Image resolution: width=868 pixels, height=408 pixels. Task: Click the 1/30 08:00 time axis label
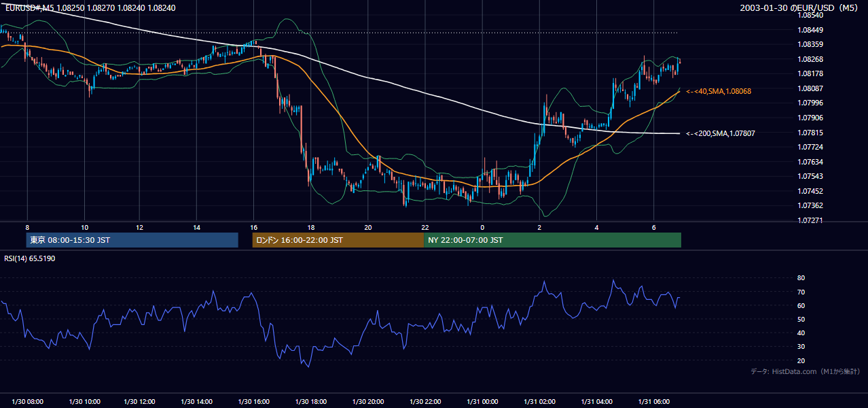point(27,402)
